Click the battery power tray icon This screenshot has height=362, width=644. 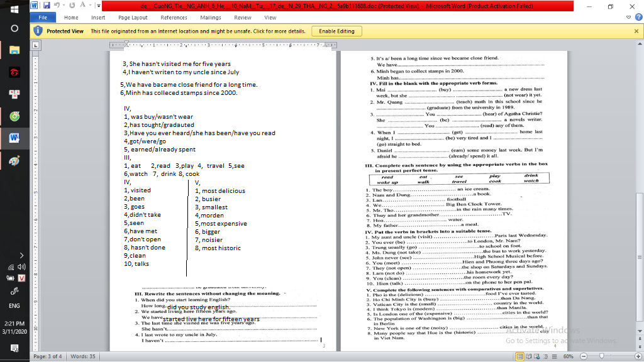pos(11,278)
